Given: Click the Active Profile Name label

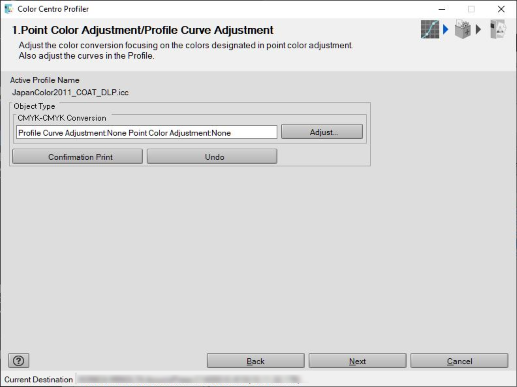Looking at the screenshot, I should (x=45, y=80).
